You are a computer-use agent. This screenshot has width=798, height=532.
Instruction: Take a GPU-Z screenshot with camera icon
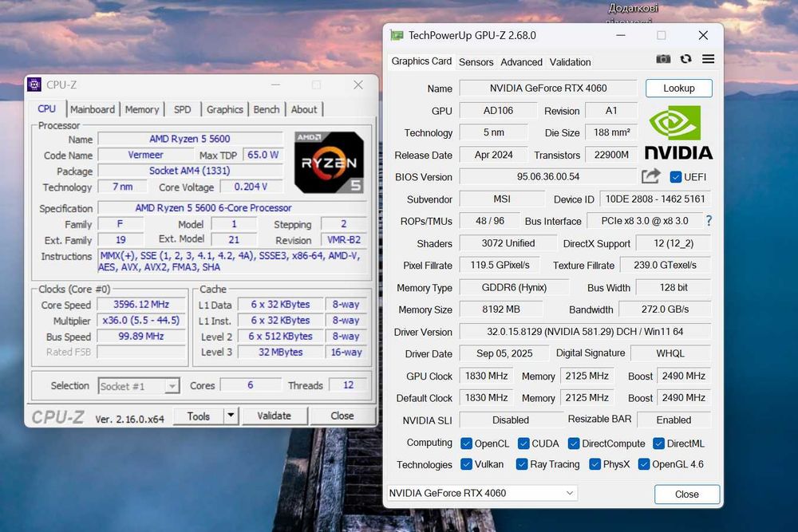(x=663, y=59)
